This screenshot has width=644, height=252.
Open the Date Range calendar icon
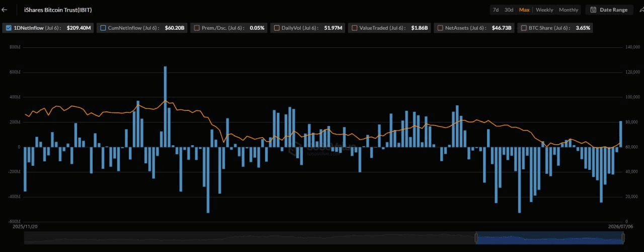point(593,10)
